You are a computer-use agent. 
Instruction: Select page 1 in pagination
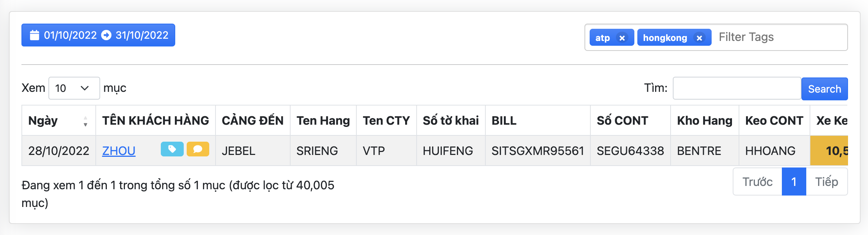point(794,182)
